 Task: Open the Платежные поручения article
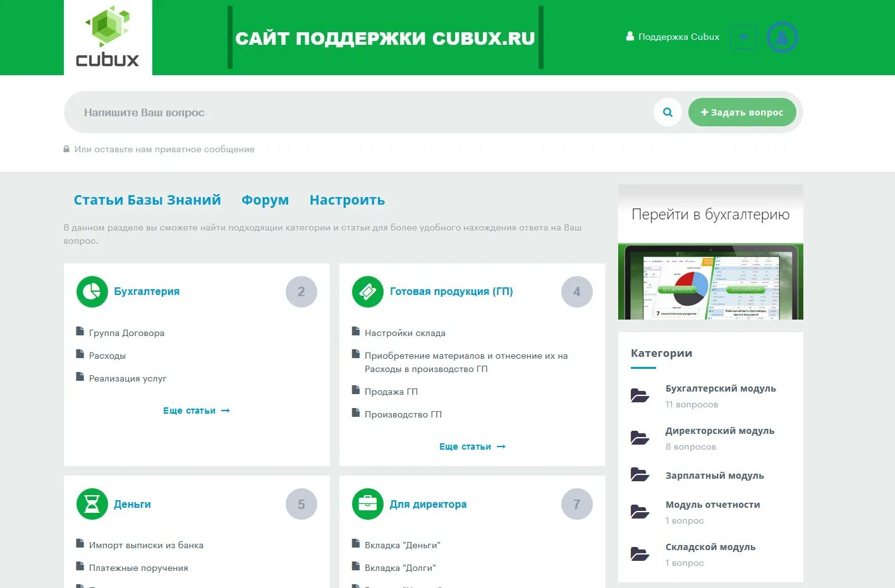pyautogui.click(x=138, y=568)
